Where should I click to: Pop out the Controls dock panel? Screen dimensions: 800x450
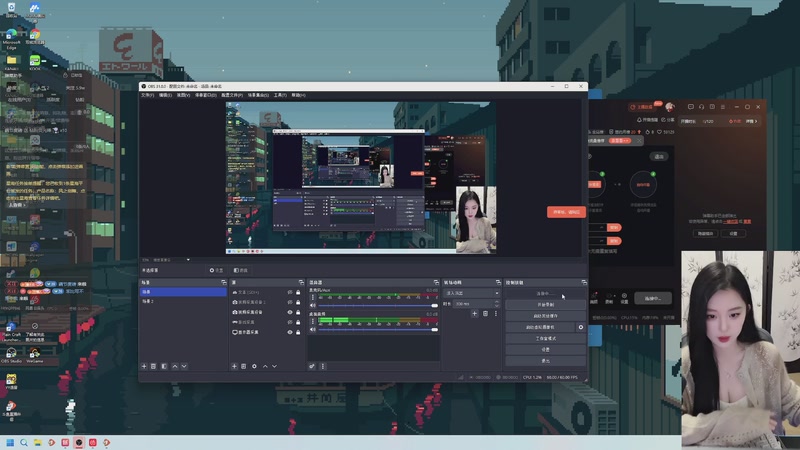(584, 282)
